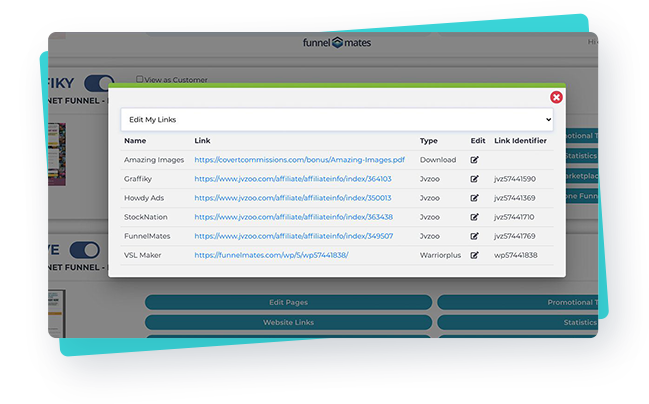Image resolution: width=649 pixels, height=404 pixels.
Task: Select the Amazing Images name cell
Action: (154, 160)
